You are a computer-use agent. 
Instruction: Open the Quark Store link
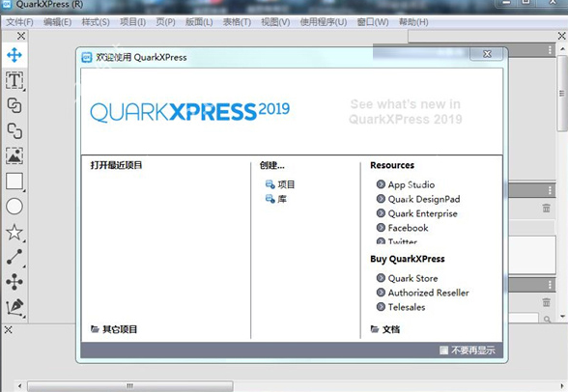pyautogui.click(x=408, y=278)
